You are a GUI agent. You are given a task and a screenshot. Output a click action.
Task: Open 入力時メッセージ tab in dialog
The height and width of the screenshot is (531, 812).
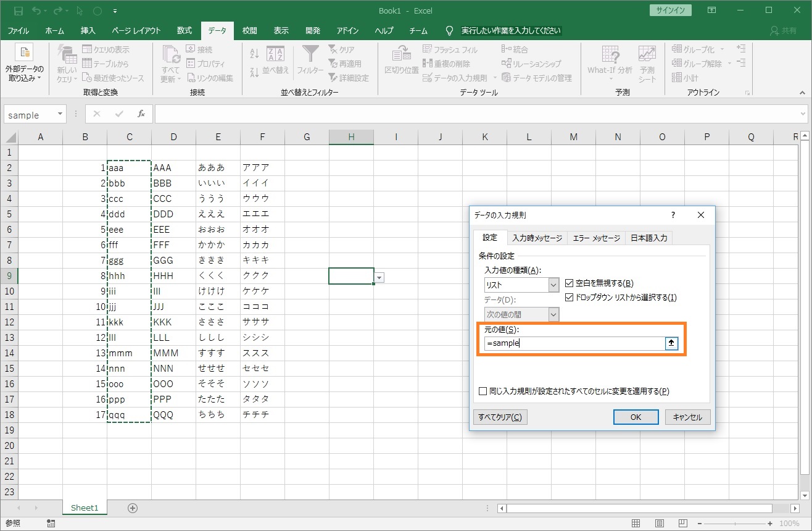[x=537, y=238]
